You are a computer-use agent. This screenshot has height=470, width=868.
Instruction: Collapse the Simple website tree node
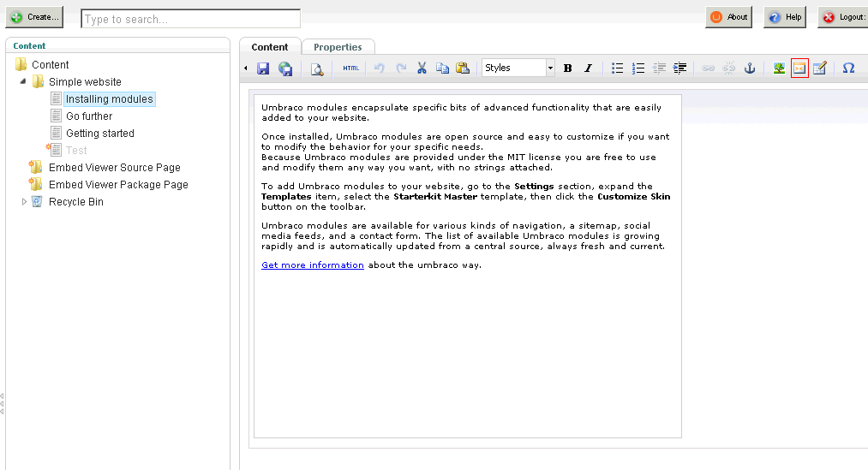[x=23, y=81]
